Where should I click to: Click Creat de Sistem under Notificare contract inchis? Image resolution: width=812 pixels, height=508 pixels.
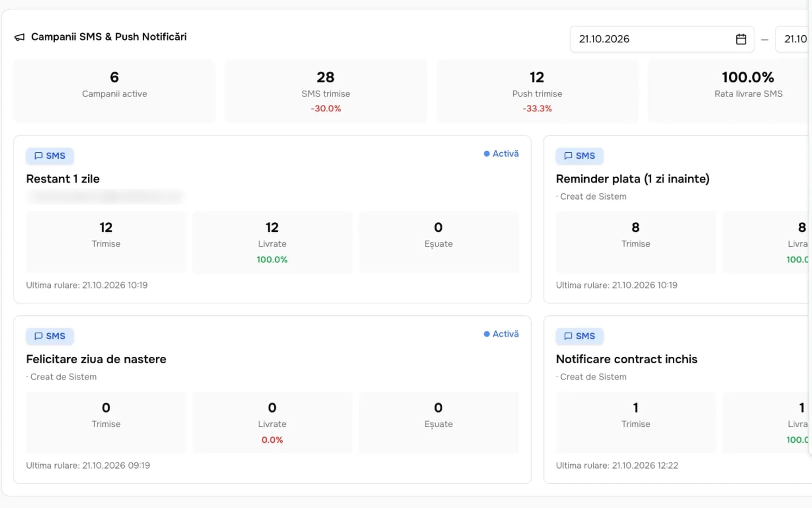pyautogui.click(x=592, y=377)
